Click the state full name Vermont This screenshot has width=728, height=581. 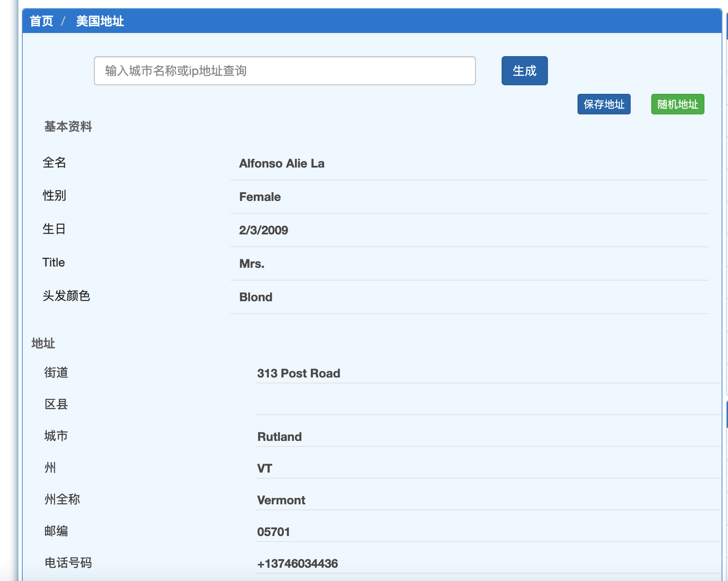pyautogui.click(x=281, y=500)
